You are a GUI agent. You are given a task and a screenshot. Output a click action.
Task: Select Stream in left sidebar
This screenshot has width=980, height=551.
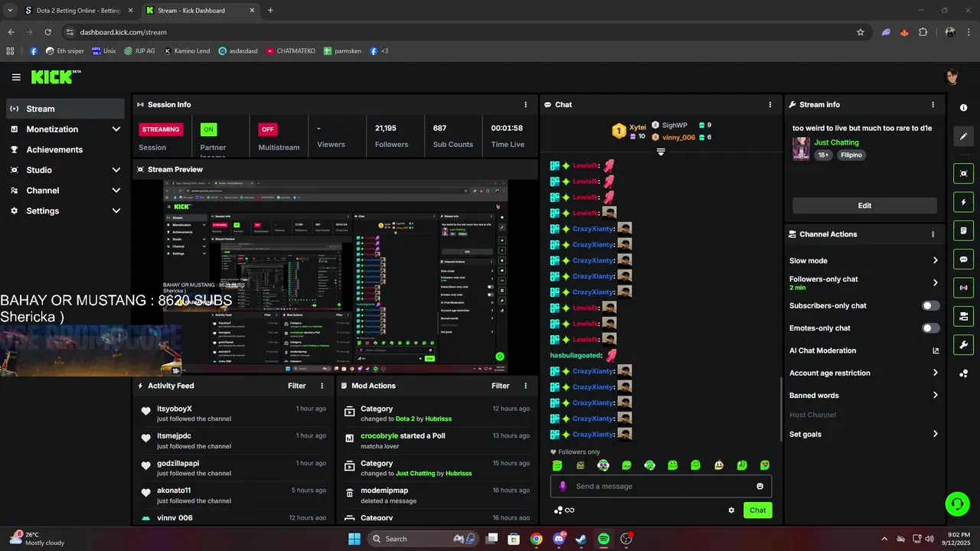pos(65,109)
